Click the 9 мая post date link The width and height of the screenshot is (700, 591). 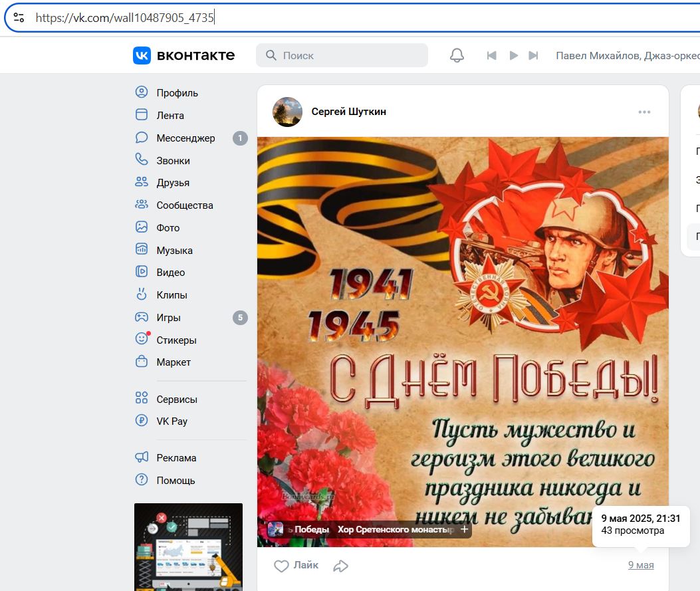point(641,565)
